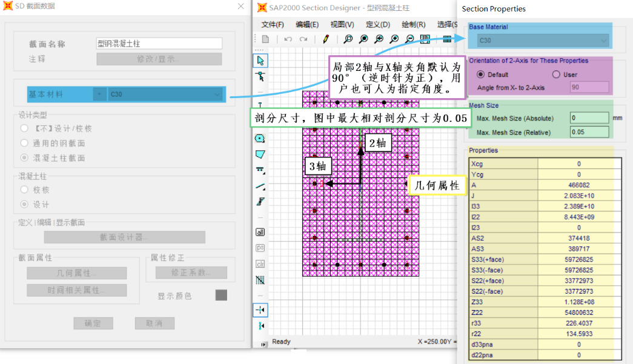Select the arrow pointer tool
Screen dimensions: 633x364
(260, 61)
